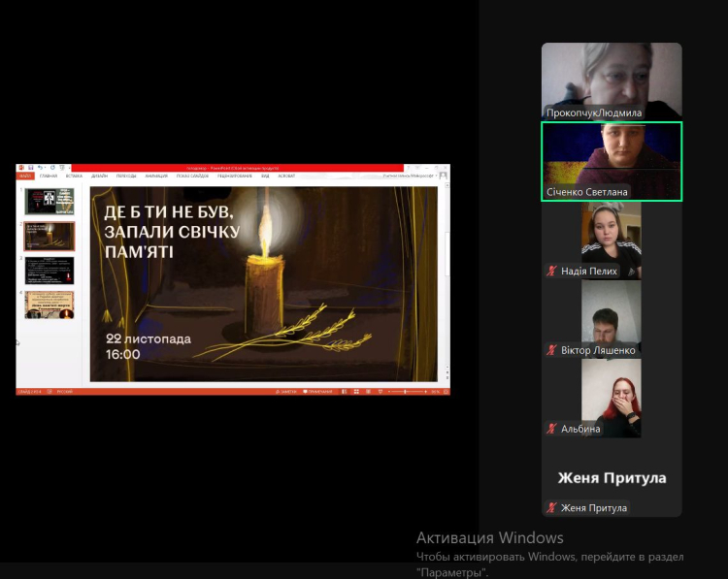Select ПрокопчукЛюдмила's video tile
This screenshot has height=579, width=728.
click(x=611, y=80)
